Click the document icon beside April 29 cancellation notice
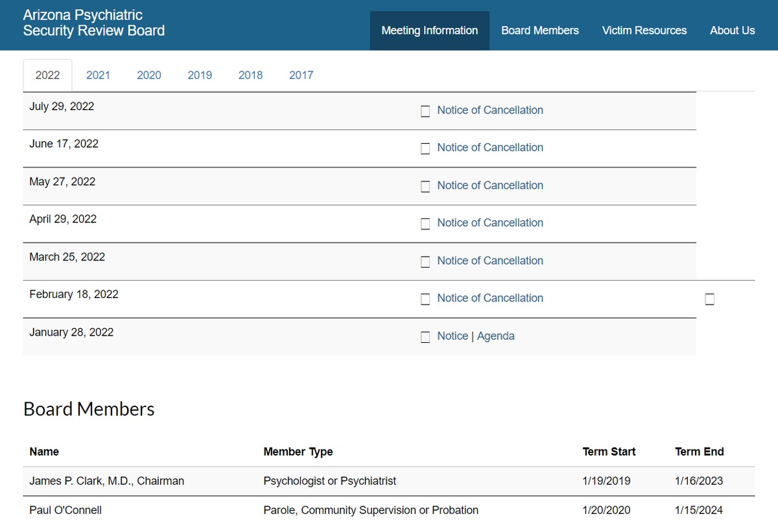The width and height of the screenshot is (778, 532). click(425, 224)
